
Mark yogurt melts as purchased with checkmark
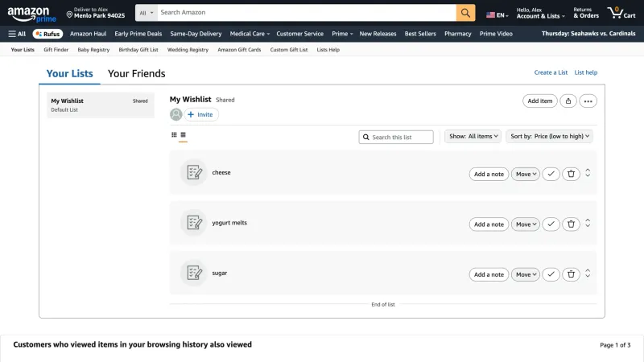tap(551, 224)
